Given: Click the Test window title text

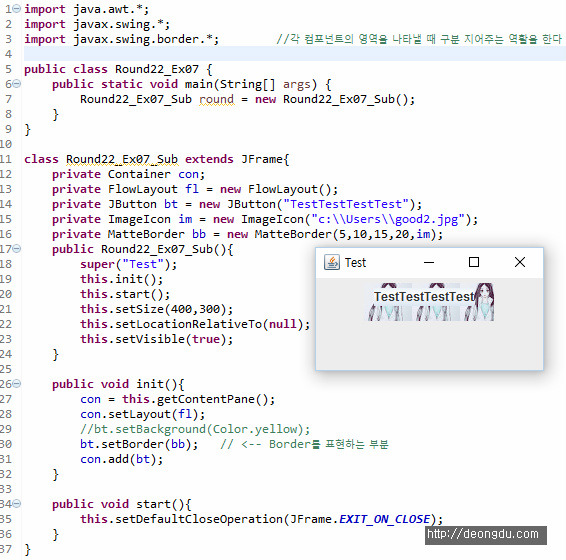Looking at the screenshot, I should point(355,262).
